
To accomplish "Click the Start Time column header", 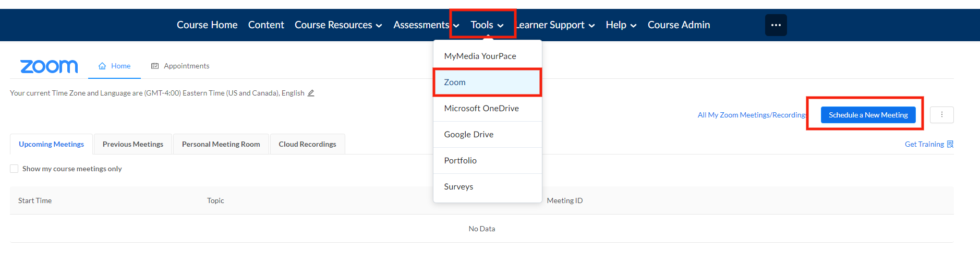I will click(x=35, y=200).
